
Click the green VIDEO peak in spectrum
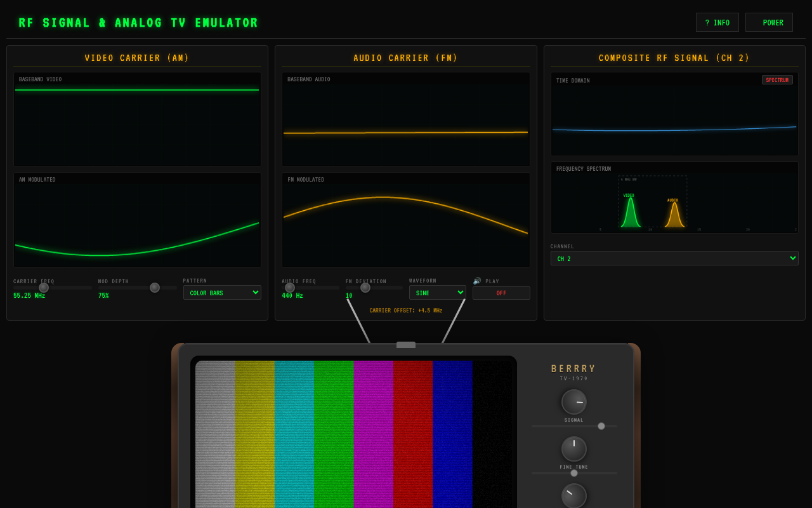(630, 212)
